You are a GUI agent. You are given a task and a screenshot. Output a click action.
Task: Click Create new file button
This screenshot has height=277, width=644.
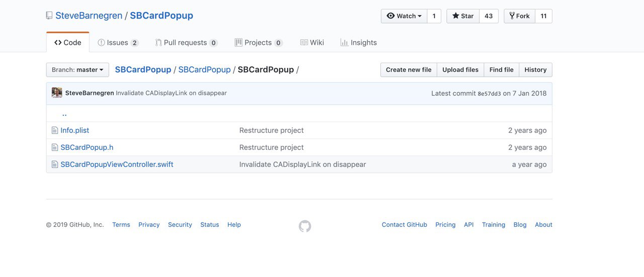409,70
